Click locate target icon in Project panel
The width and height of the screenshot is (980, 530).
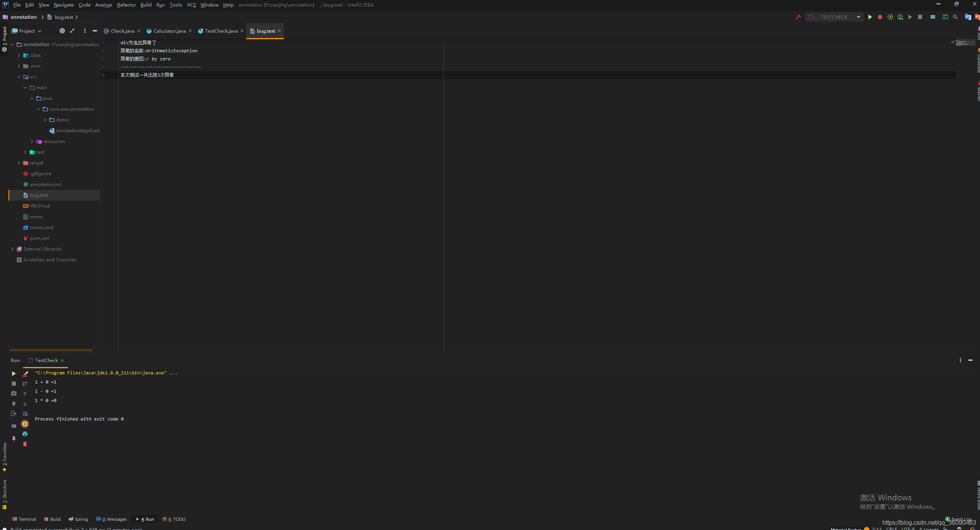pos(62,31)
